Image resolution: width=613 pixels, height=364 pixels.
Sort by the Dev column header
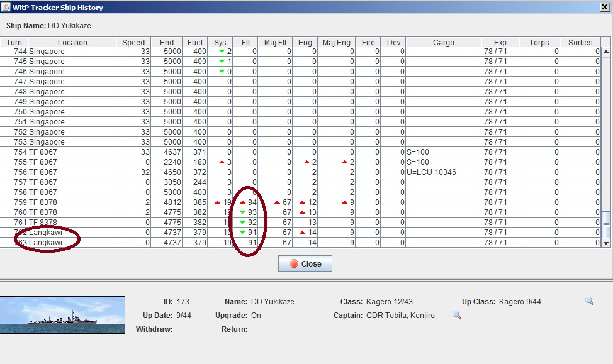393,42
